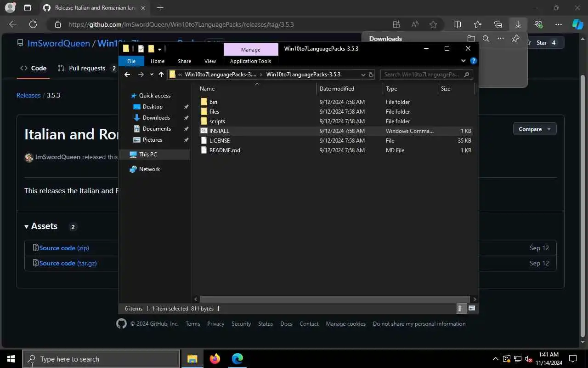Click the Edge back navigation arrow
Image resolution: width=588 pixels, height=368 pixels.
tap(13, 24)
